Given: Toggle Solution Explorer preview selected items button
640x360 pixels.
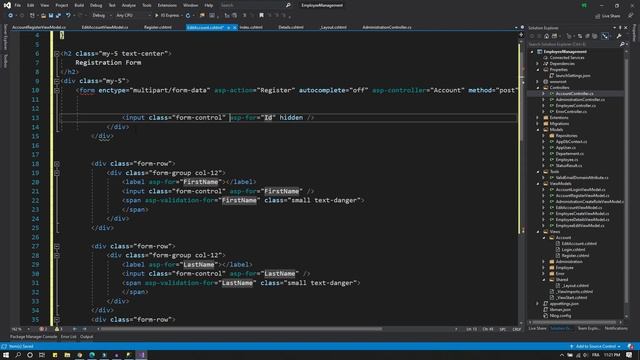Looking at the screenshot, I should 605,36.
